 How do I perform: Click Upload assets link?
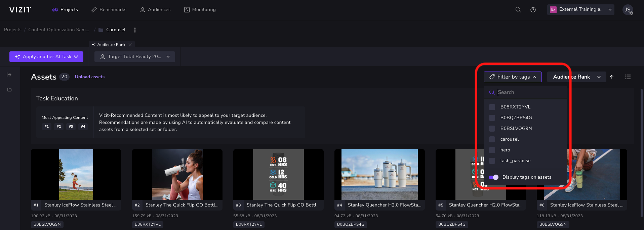coord(90,77)
